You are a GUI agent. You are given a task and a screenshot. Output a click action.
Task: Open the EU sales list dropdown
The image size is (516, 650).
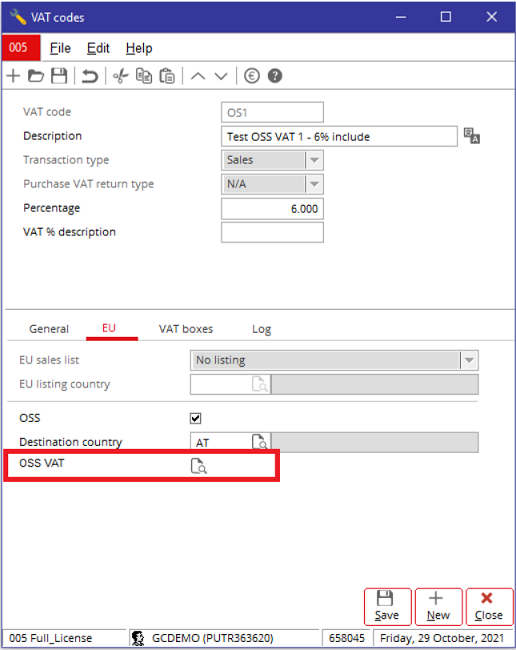(x=334, y=360)
